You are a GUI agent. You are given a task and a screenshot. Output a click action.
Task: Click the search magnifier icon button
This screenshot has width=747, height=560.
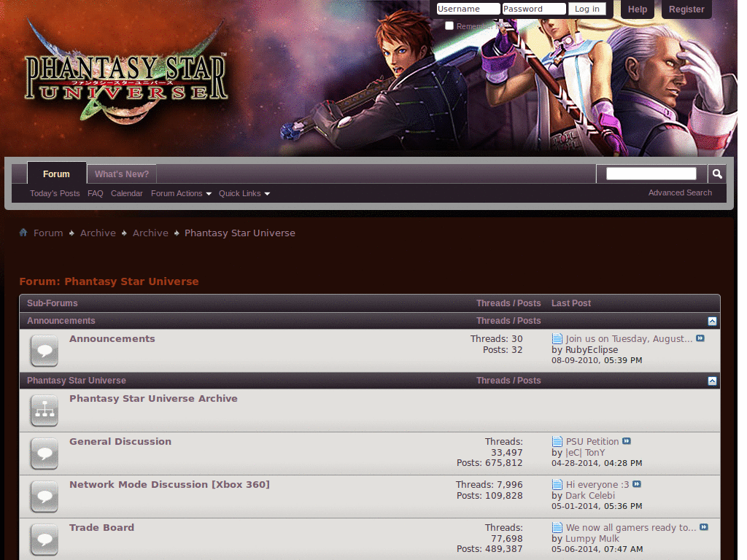click(717, 174)
